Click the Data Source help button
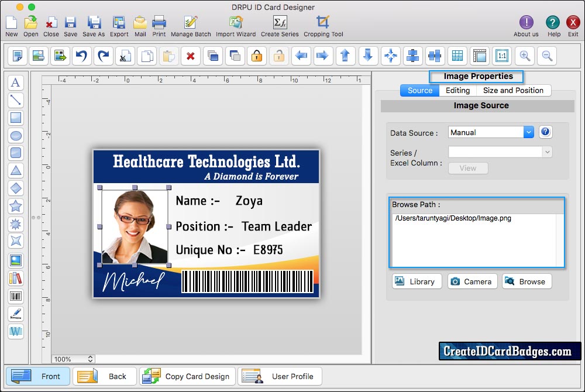This screenshot has width=585, height=392. [545, 132]
